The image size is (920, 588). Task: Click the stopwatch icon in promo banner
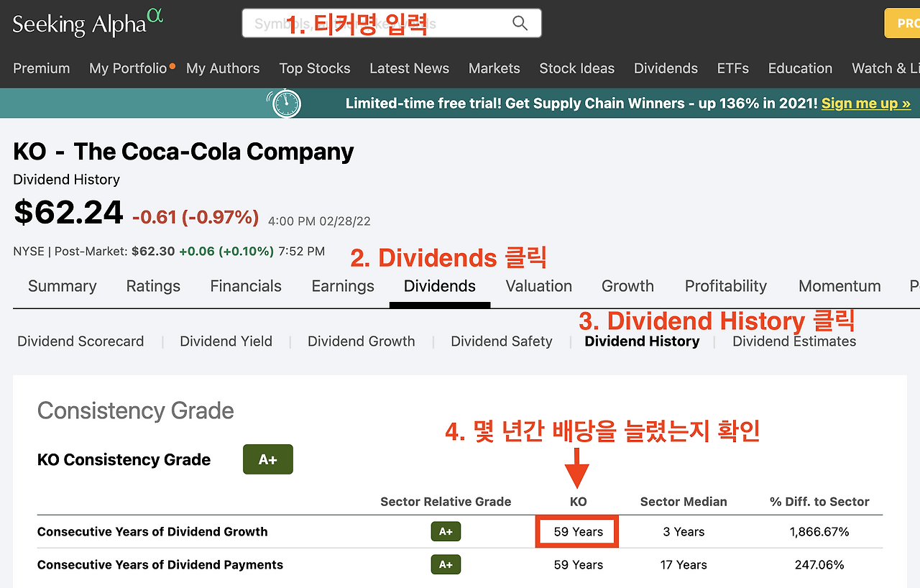click(x=285, y=104)
